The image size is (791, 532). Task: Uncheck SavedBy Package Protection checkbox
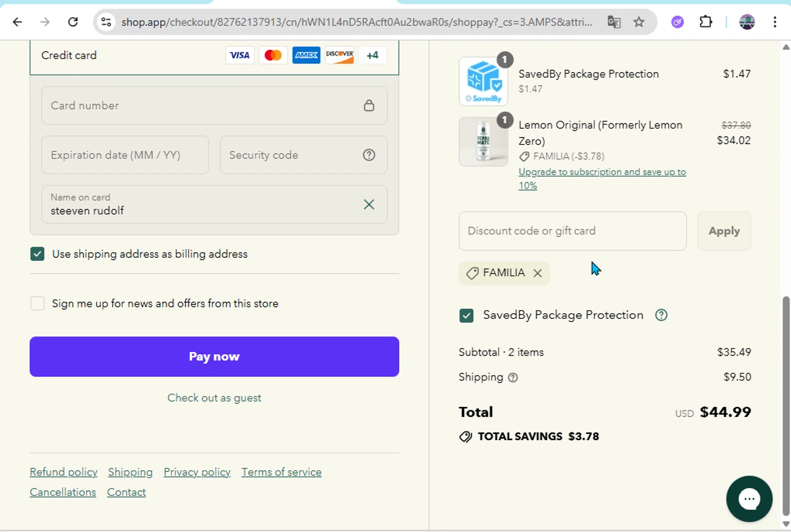467,315
